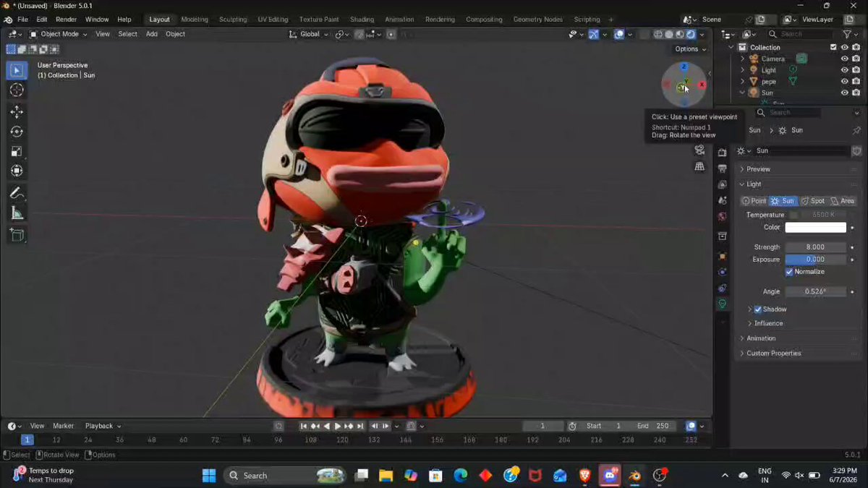Activate the Move tool
The image size is (868, 488).
point(17,112)
